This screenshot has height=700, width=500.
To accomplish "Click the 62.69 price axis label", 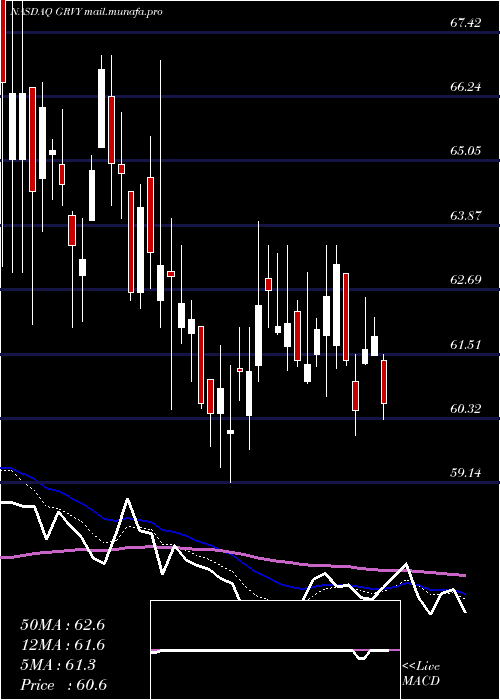I will (x=466, y=280).
